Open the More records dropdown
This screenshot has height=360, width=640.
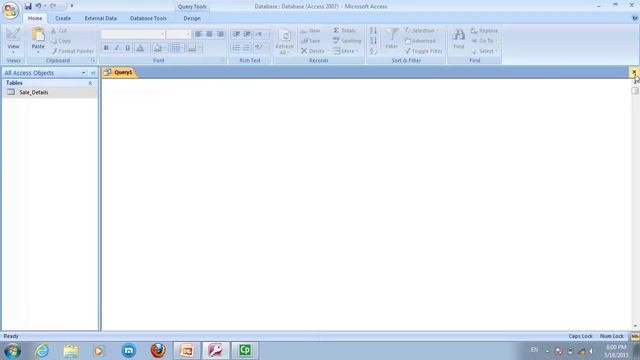pos(345,51)
